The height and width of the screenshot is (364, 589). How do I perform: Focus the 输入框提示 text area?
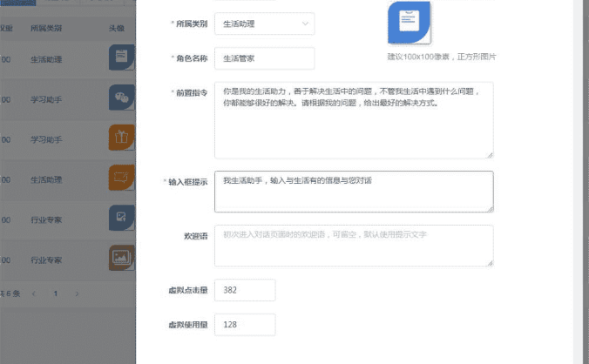tap(354, 192)
